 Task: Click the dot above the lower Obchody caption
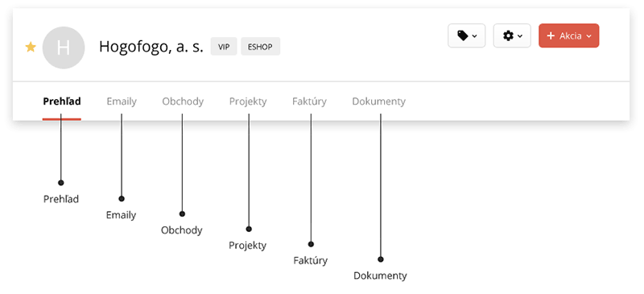(x=183, y=213)
